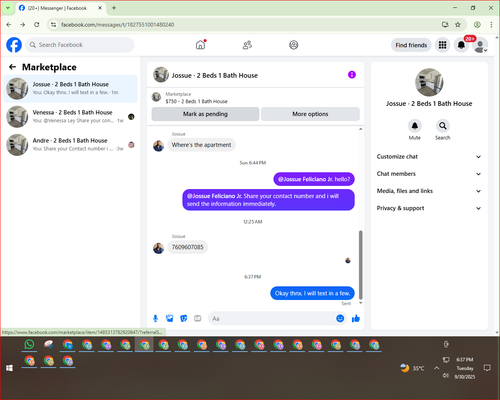Click the chat scroll-up arrow
Image resolution: width=500 pixels, height=400 pixels.
click(360, 129)
